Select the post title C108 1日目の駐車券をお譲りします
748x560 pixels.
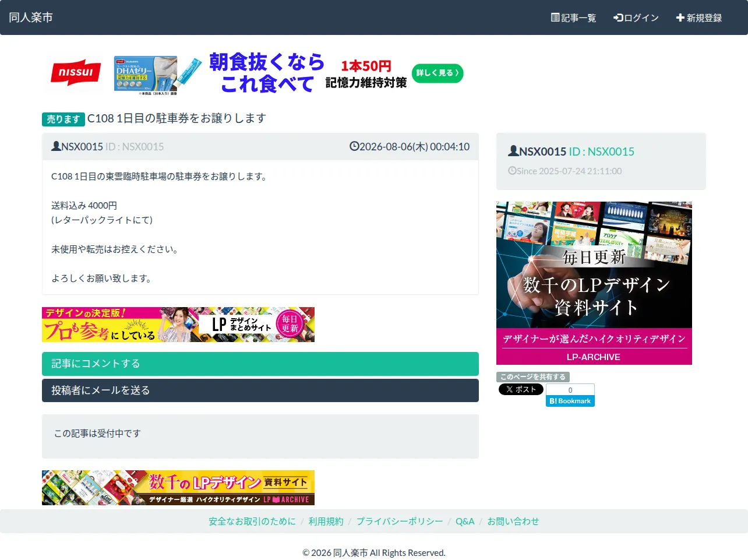coord(177,118)
